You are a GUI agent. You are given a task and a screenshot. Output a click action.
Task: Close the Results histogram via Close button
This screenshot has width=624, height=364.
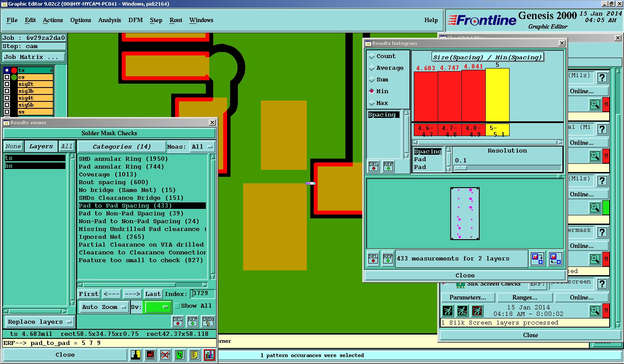[465, 276]
